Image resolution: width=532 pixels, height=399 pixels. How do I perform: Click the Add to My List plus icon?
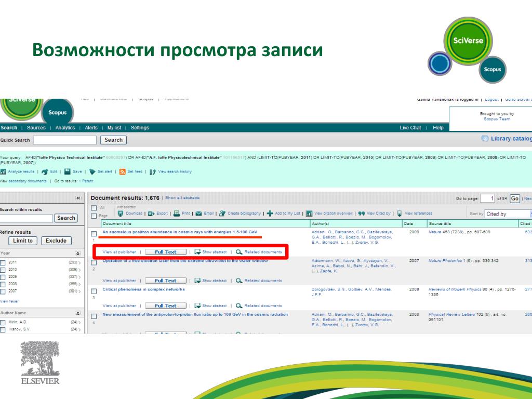coord(270,214)
